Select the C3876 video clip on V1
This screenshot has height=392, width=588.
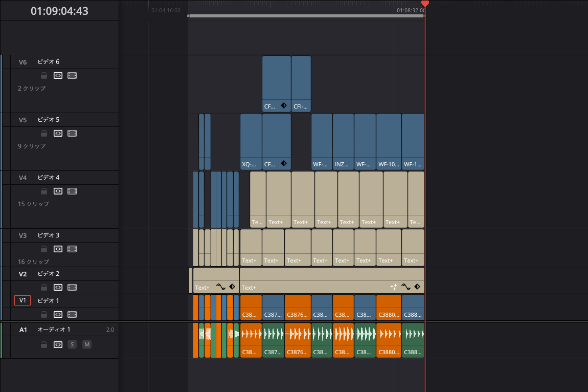[298, 308]
